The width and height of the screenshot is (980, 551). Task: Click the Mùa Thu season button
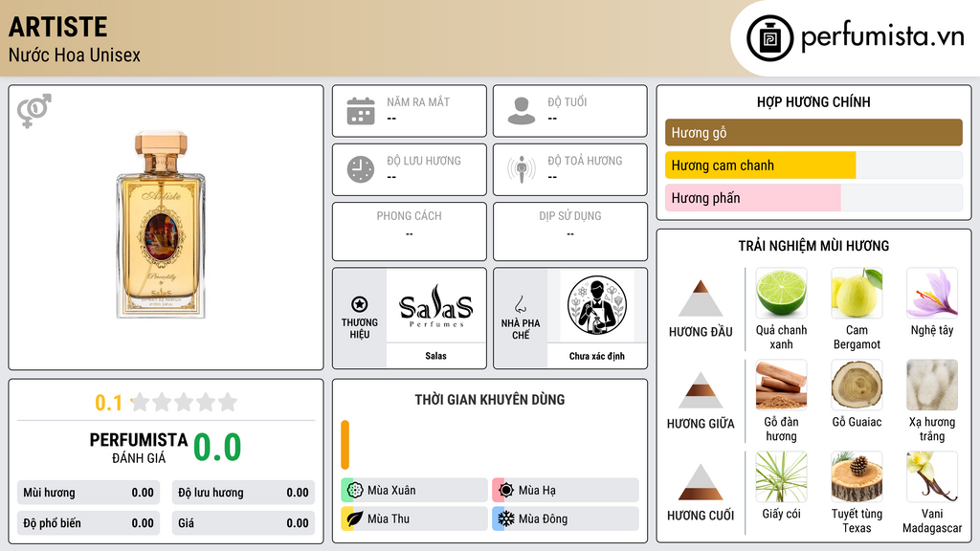[x=414, y=518]
